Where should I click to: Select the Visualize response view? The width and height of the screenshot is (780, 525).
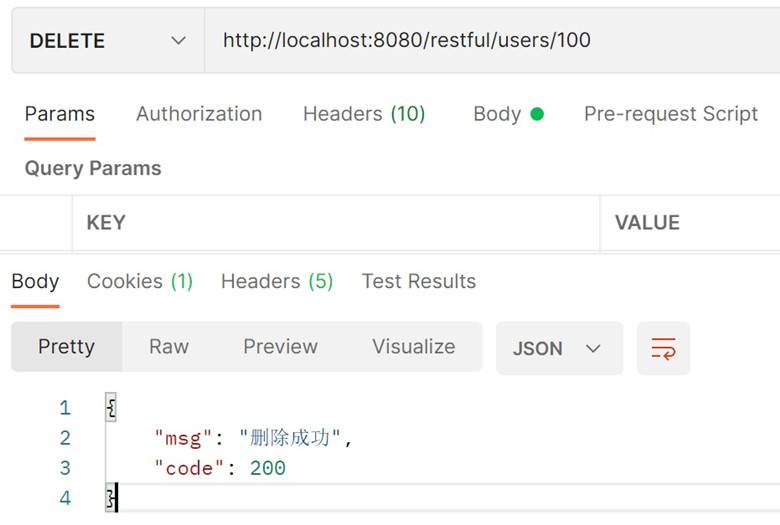(x=413, y=347)
